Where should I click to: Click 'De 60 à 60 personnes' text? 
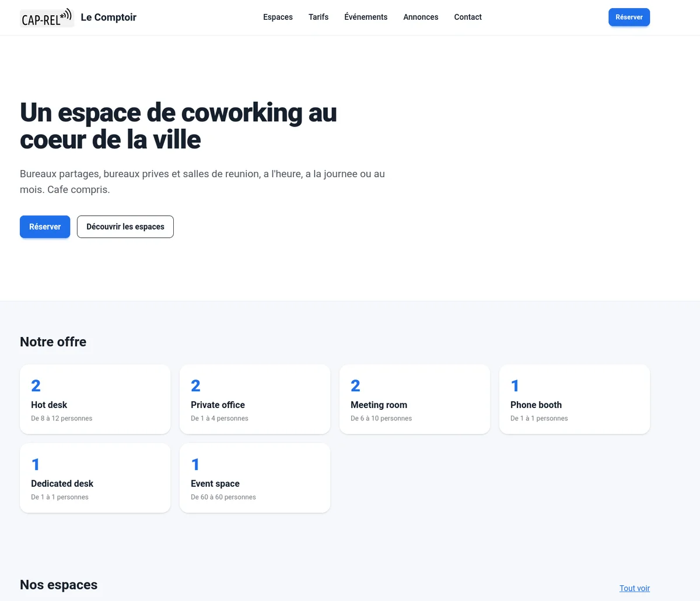(x=223, y=497)
